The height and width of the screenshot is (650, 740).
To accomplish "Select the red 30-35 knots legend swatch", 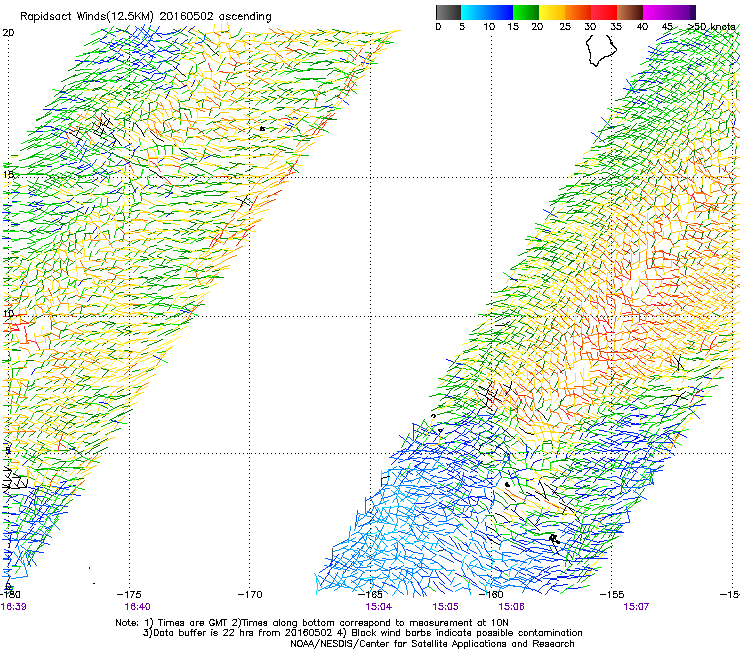I will [x=604, y=12].
